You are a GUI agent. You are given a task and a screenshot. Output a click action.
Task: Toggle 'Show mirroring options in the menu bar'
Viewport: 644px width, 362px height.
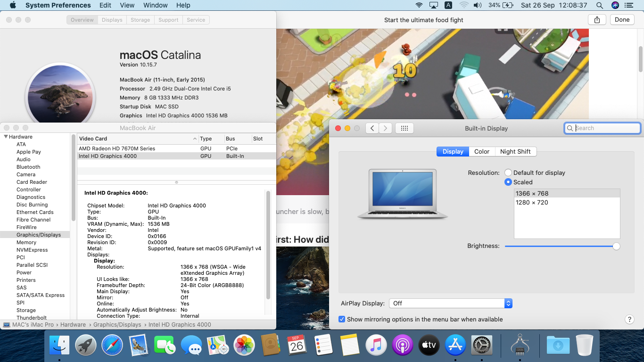342,319
